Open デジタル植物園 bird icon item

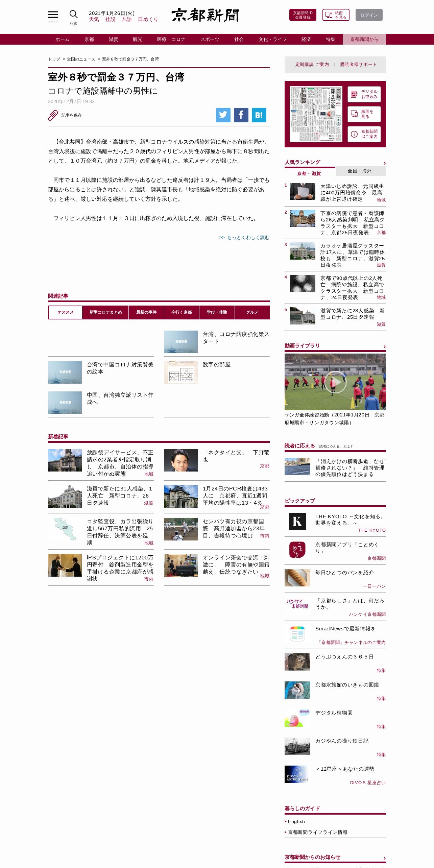pyautogui.click(x=297, y=718)
